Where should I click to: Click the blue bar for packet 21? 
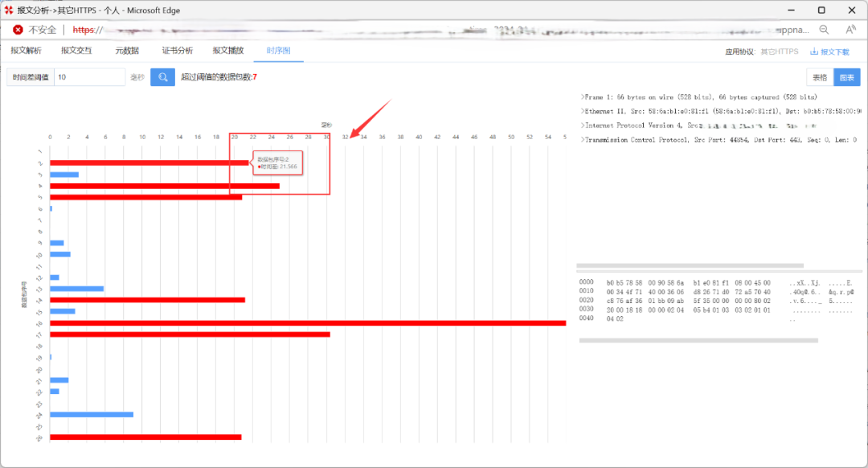coord(59,380)
